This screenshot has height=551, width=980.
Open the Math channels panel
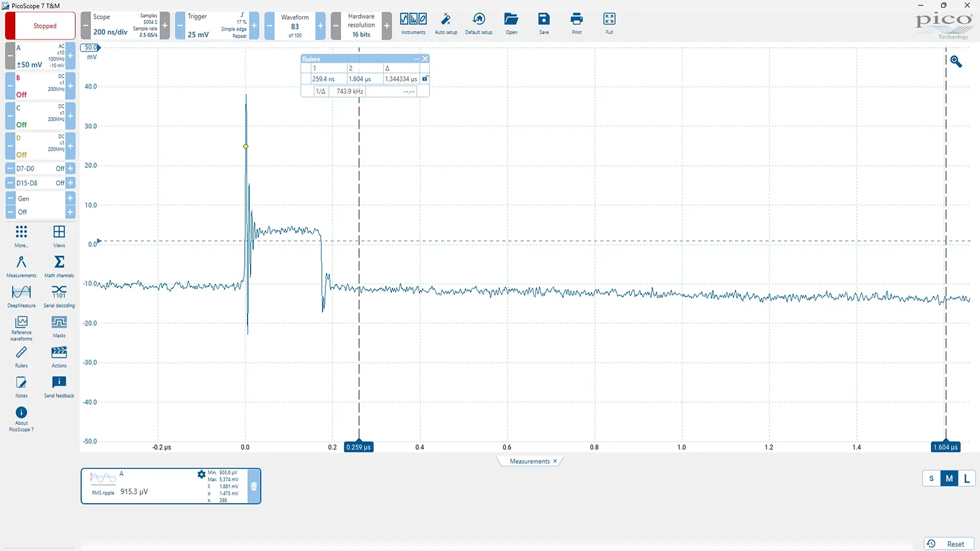[59, 266]
